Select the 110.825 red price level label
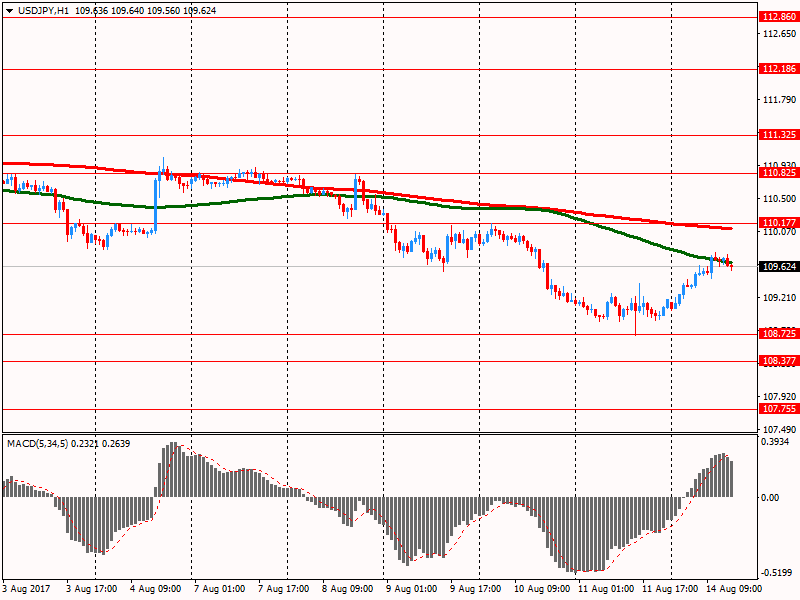The width and height of the screenshot is (800, 600). tap(779, 173)
